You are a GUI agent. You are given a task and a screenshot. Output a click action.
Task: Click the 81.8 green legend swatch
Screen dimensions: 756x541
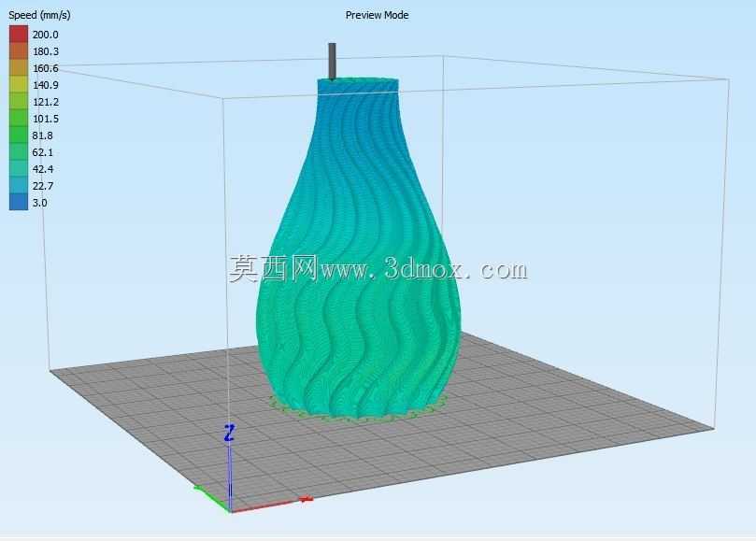coord(19,135)
